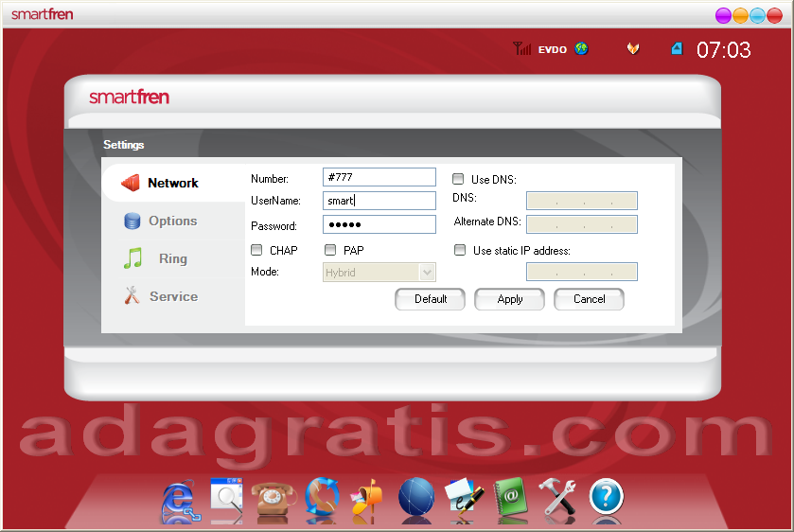Click the light blue round window button
The width and height of the screenshot is (794, 532).
pyautogui.click(x=757, y=16)
